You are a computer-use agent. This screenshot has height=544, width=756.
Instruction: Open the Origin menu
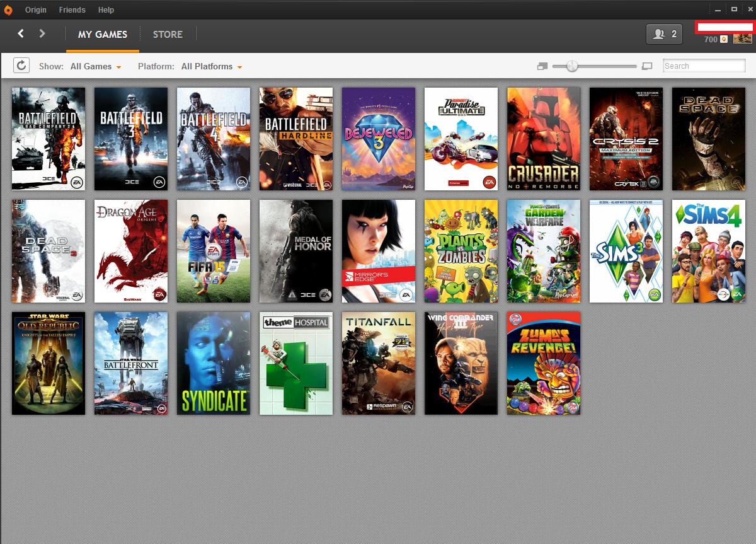36,9
